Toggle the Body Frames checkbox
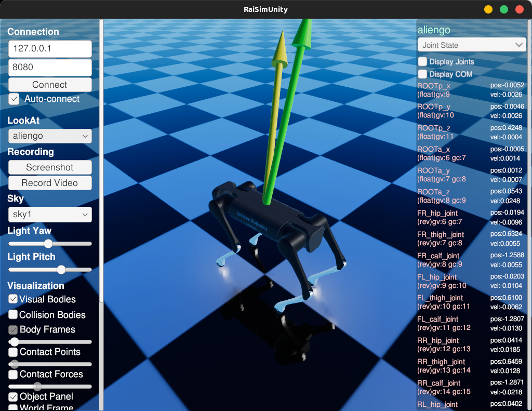This screenshot has height=411, width=532. point(12,329)
